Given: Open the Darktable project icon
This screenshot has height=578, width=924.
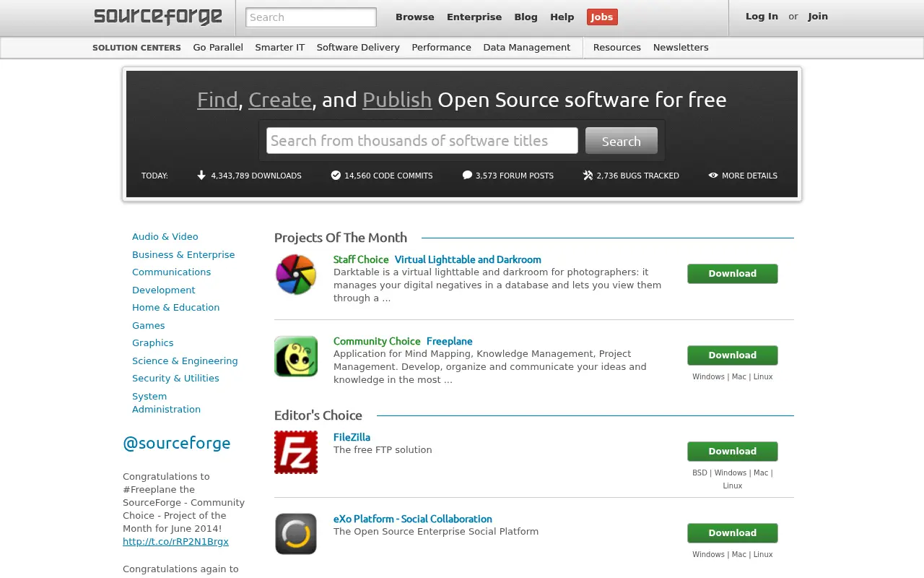Looking at the screenshot, I should pos(296,275).
